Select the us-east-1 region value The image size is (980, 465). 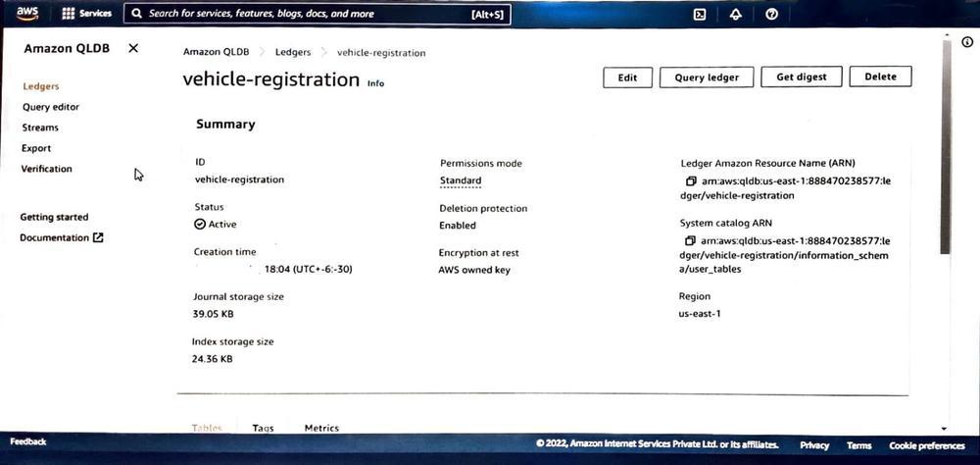pos(700,314)
